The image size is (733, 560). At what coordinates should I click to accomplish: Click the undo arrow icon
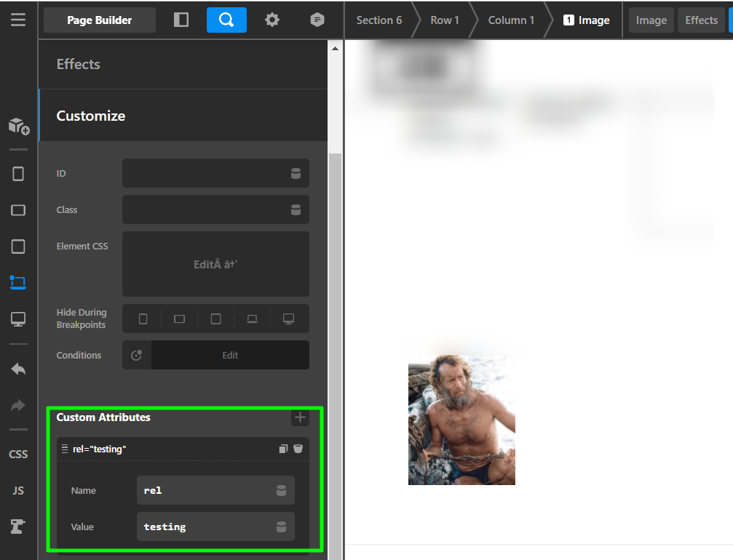(x=18, y=369)
